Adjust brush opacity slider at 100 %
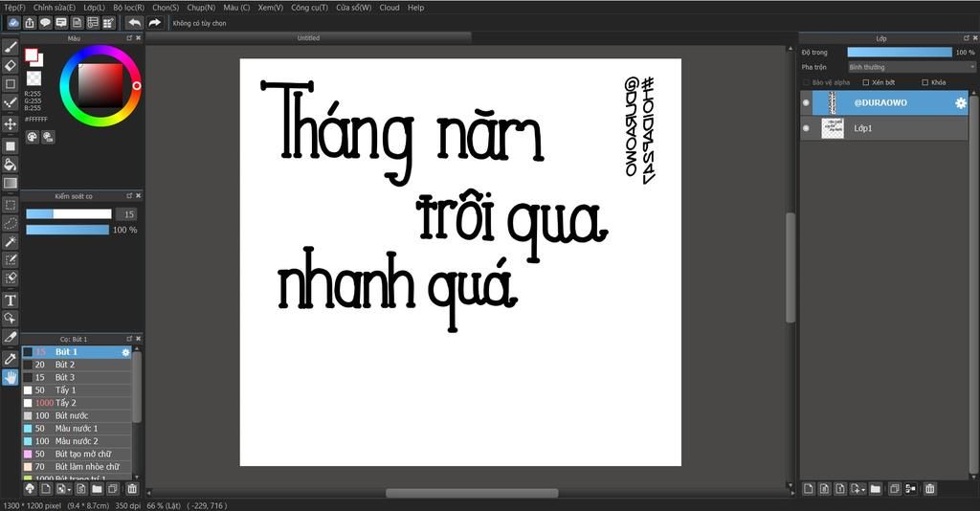 [68, 230]
